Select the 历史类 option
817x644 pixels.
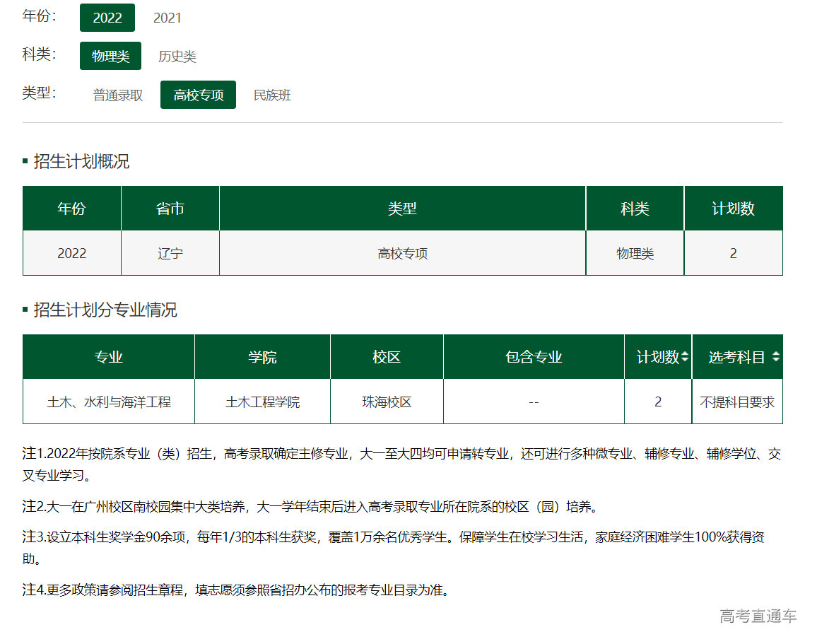tap(177, 57)
